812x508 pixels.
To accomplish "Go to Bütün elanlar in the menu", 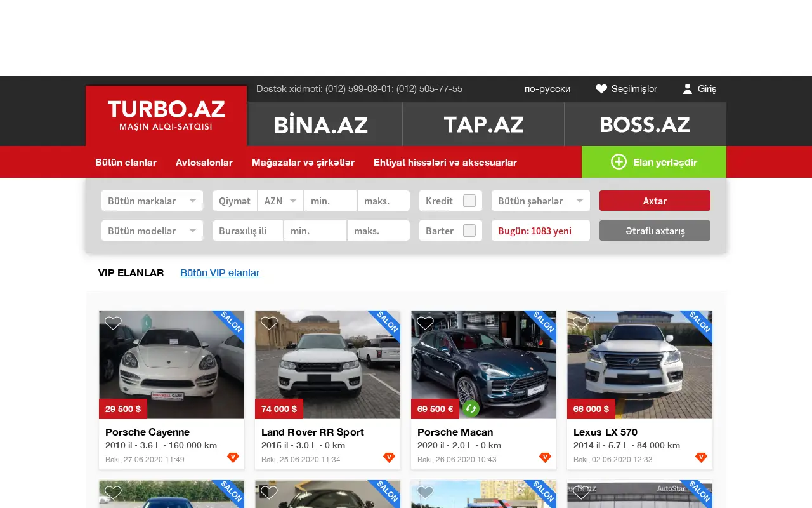I will (126, 162).
